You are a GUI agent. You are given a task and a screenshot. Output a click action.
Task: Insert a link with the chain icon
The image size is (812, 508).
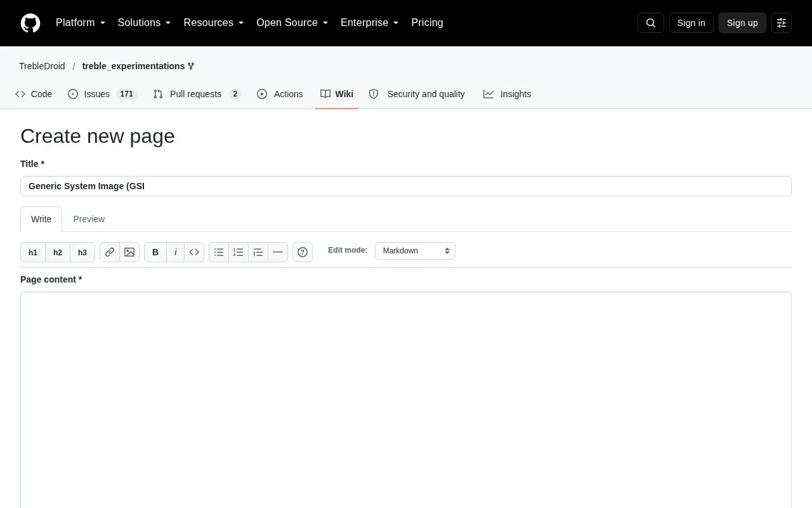110,252
